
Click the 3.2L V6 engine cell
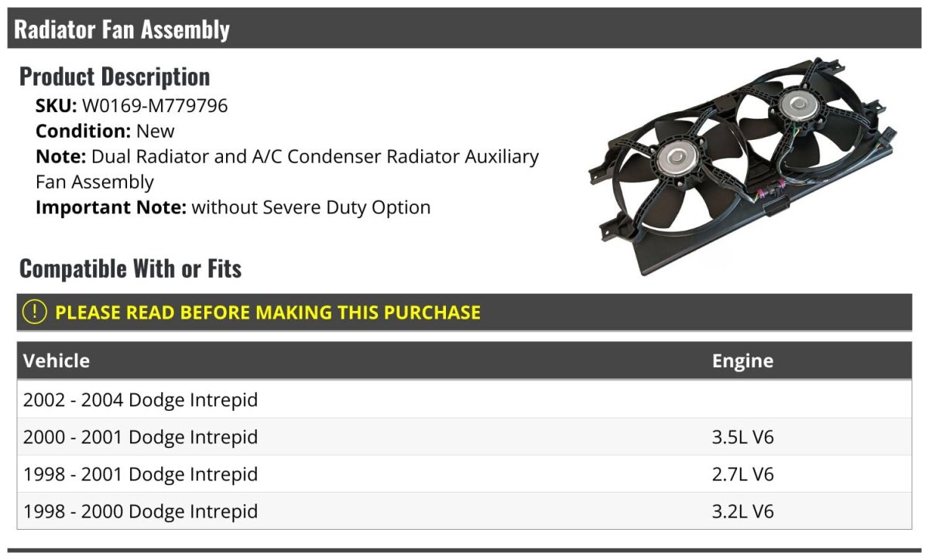[x=742, y=511]
